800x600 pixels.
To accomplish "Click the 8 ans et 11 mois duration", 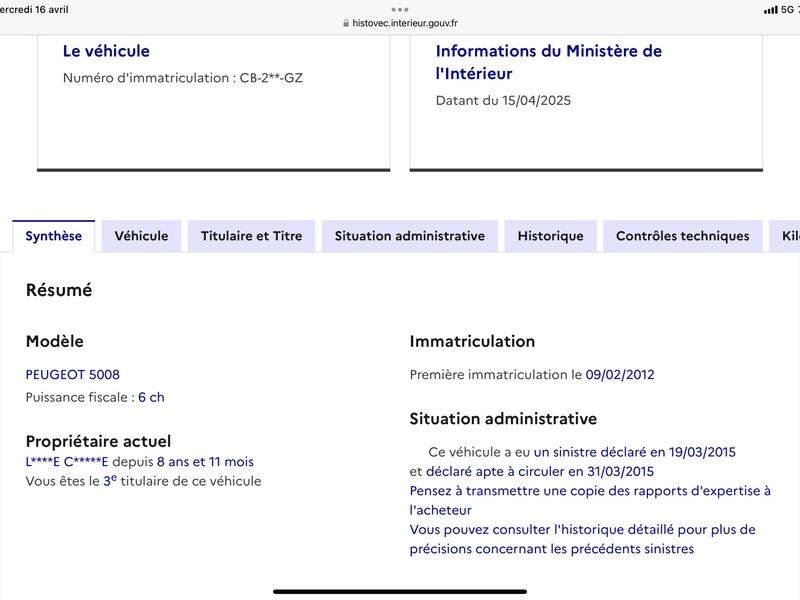I will tap(205, 462).
